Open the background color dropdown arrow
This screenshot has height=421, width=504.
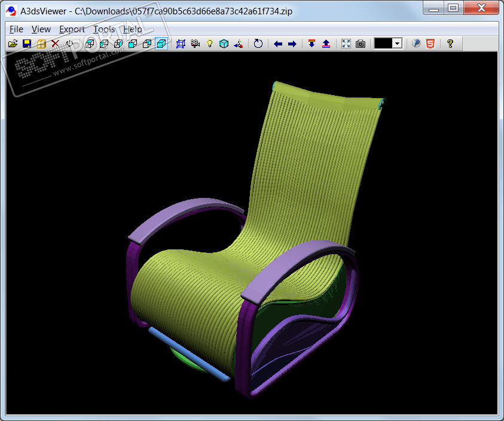[x=397, y=44]
